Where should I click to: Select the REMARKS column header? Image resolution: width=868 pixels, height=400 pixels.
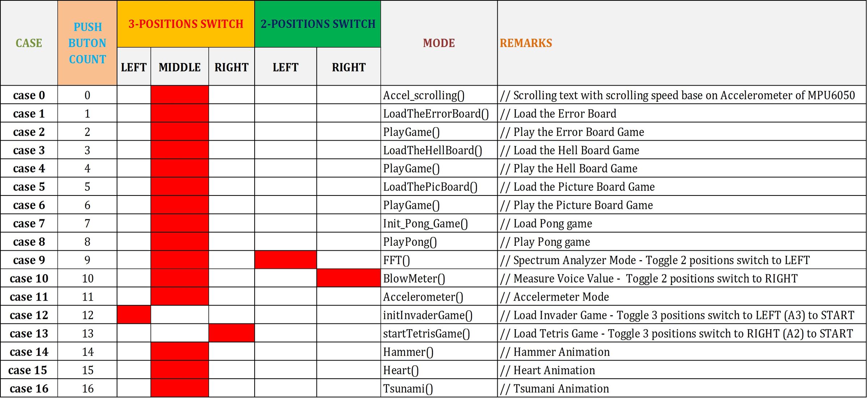(526, 43)
